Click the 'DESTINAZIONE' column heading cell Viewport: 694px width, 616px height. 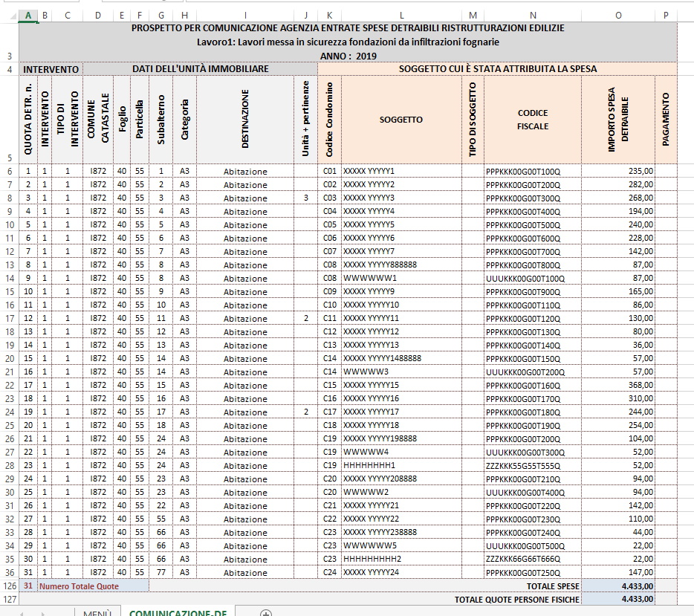245,120
